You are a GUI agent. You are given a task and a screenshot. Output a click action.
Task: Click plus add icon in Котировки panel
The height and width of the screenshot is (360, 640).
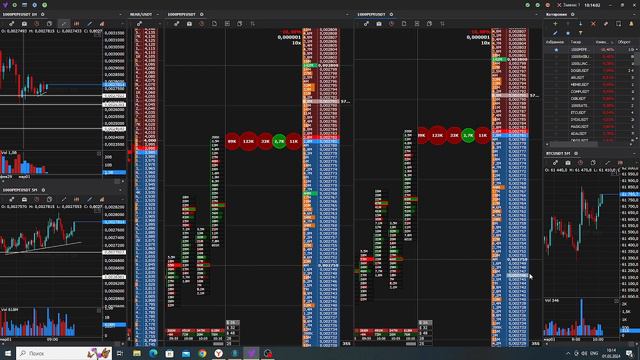click(555, 24)
